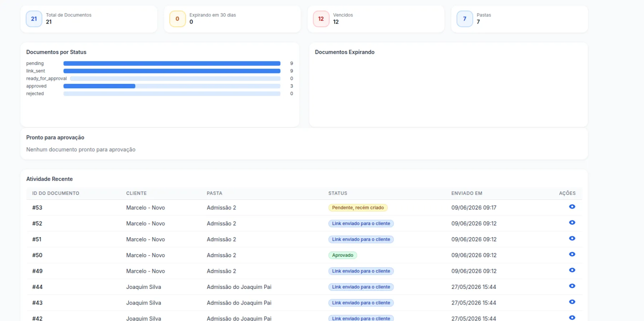This screenshot has height=321, width=644.
Task: Click client 'Marcelo - Novo' in row #53
Action: pyautogui.click(x=145, y=208)
